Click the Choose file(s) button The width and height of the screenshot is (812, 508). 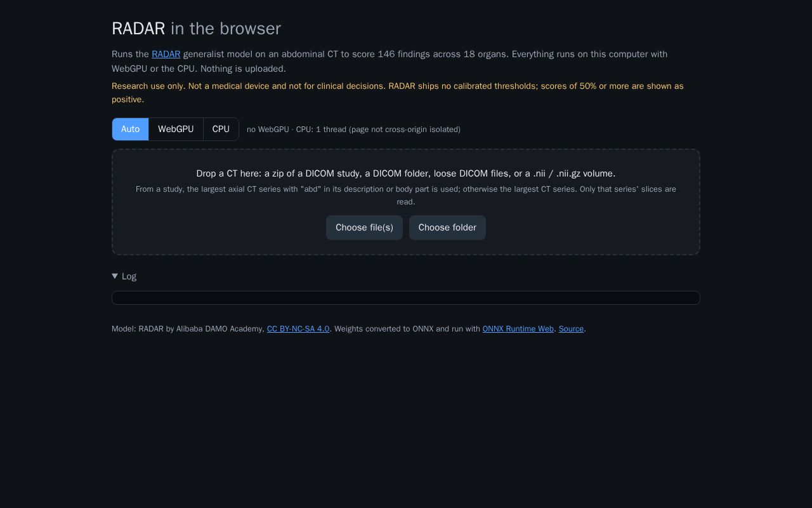coord(364,227)
